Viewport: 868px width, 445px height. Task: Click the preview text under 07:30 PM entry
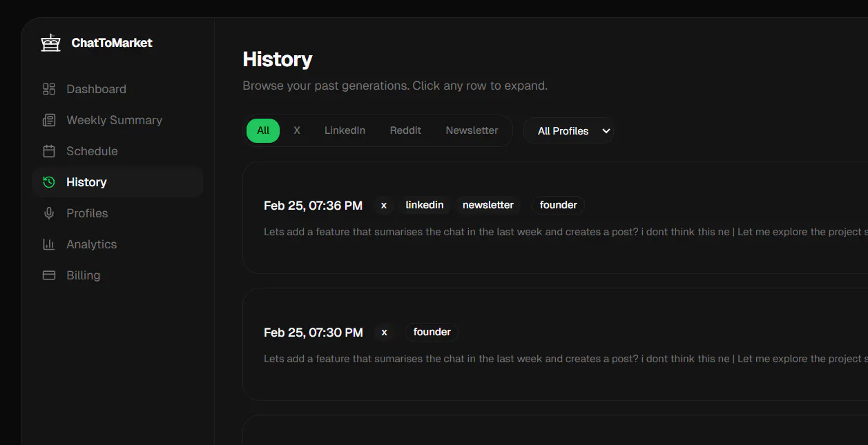pos(566,359)
